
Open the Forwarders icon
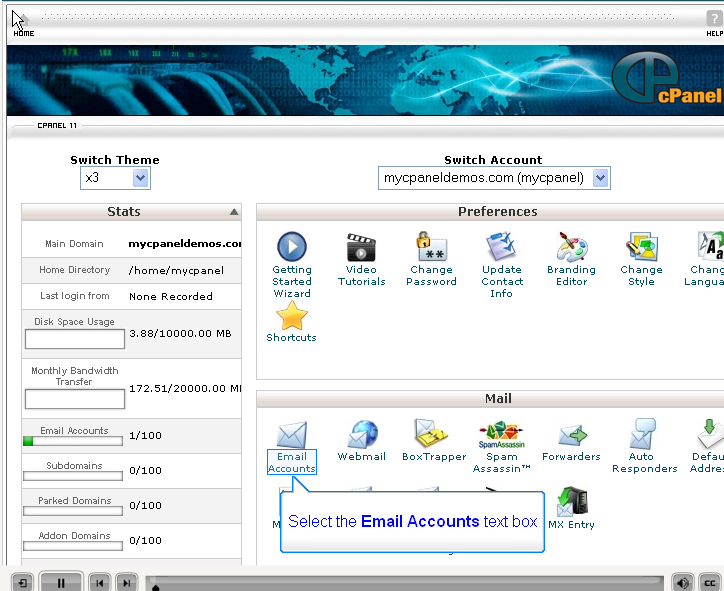coord(573,435)
